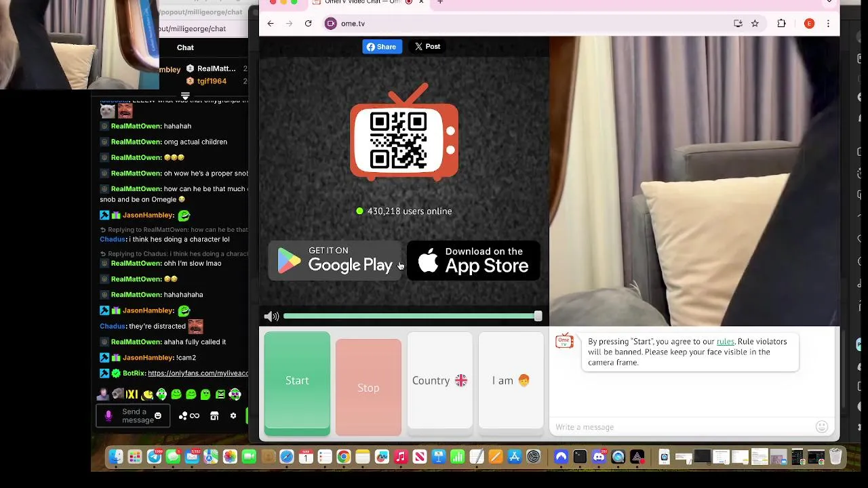Open a new browser tab
868x488 pixels.
[440, 2]
